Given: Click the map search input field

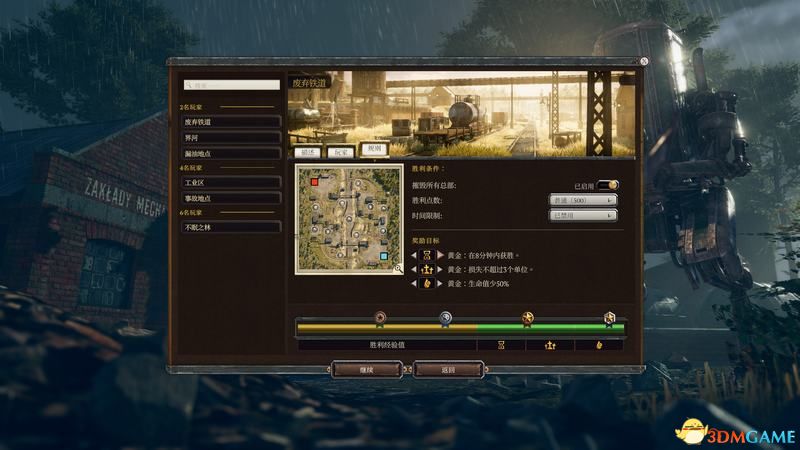Looking at the screenshot, I should (x=232, y=85).
